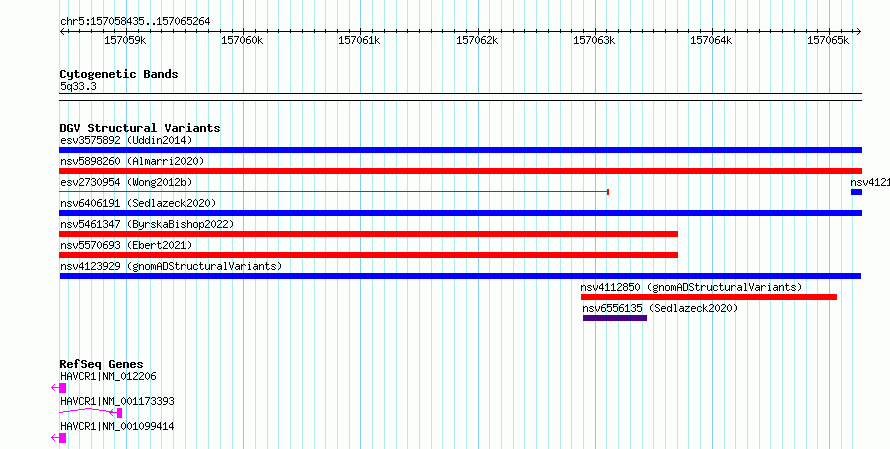Image resolution: width=890 pixels, height=449 pixels.
Task: Select the blue nsv6406191 variant bar
Action: point(460,213)
